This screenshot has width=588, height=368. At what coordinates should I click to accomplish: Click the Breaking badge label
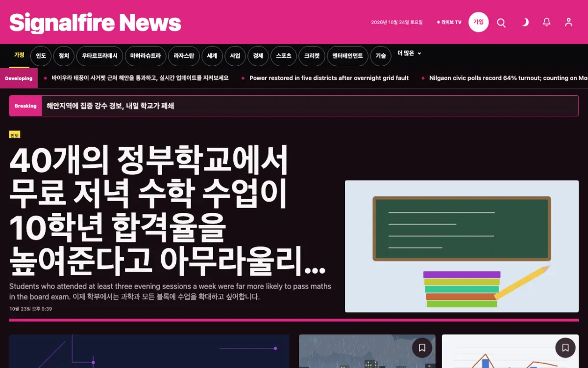pyautogui.click(x=25, y=106)
